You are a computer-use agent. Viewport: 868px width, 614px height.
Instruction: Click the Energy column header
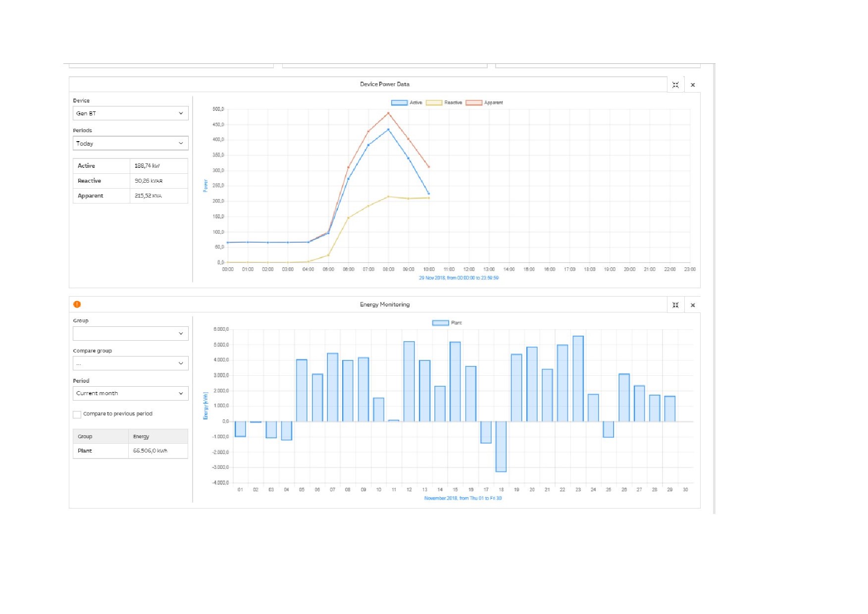[158, 436]
